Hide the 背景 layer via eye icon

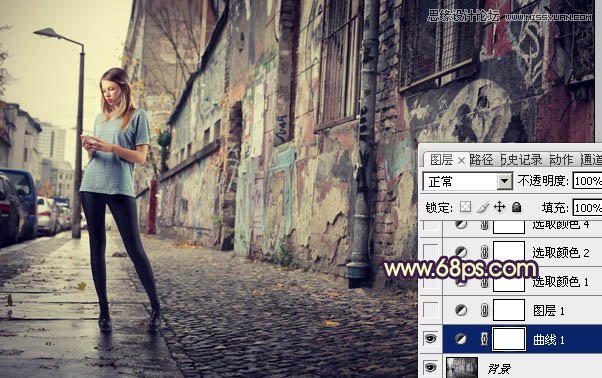[x=430, y=368]
